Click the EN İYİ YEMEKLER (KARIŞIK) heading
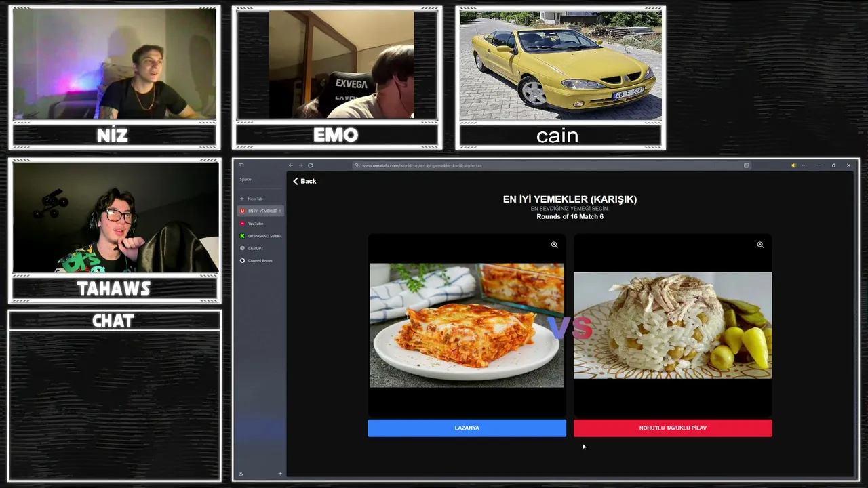Screen dimensions: 868x488 tap(570, 199)
